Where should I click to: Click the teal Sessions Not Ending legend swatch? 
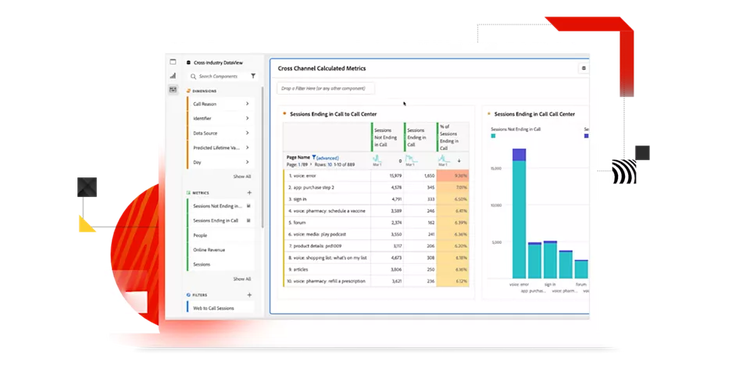494,136
